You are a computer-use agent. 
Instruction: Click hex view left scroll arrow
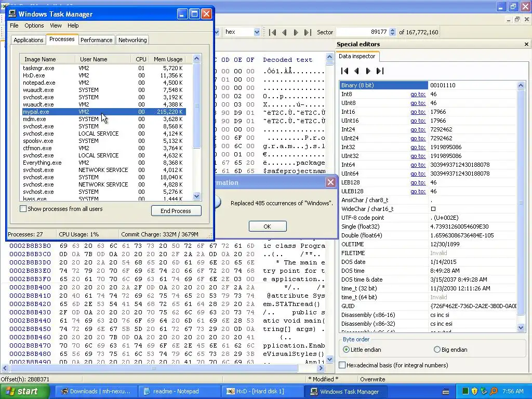pos(5,368)
